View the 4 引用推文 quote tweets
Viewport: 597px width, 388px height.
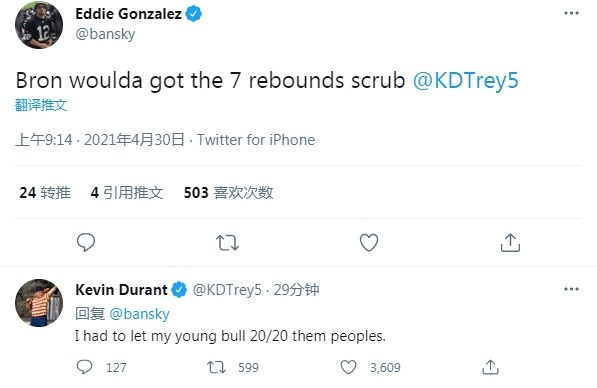click(127, 193)
